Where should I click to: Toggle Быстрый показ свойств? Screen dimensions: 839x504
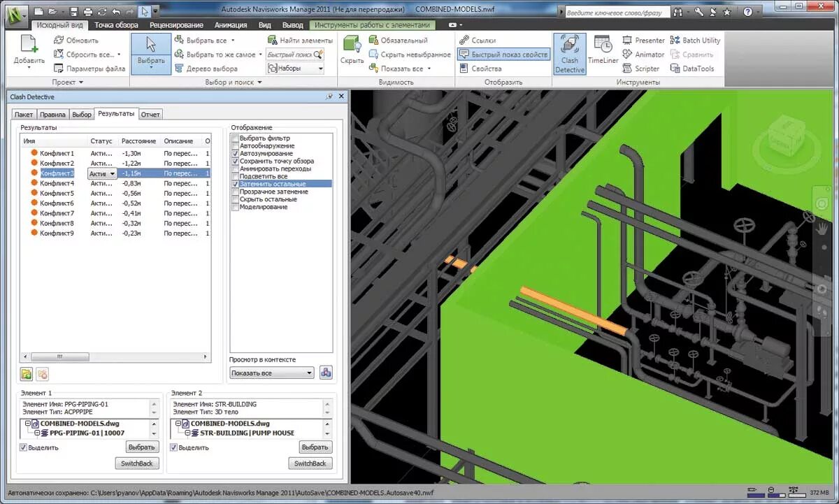pos(503,55)
